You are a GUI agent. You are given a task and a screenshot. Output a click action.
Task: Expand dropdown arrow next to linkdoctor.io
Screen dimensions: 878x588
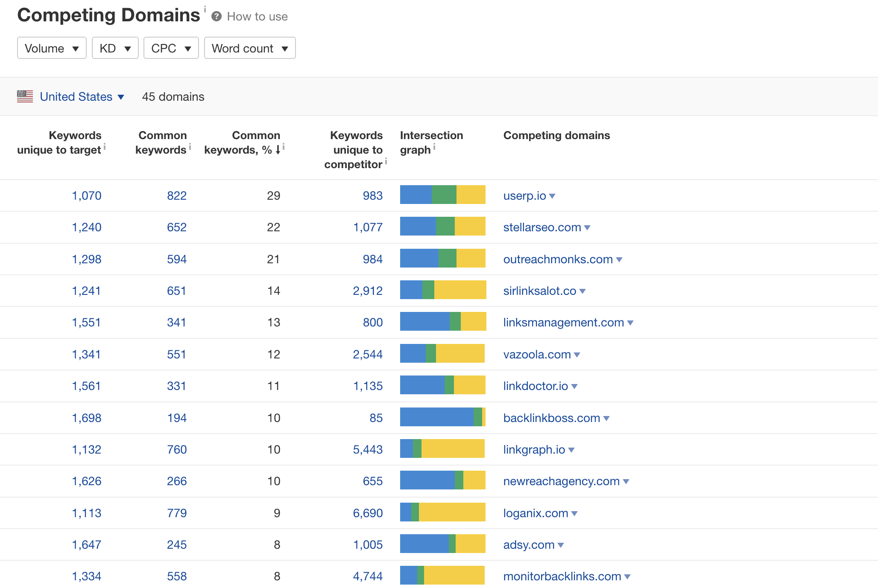coord(574,387)
